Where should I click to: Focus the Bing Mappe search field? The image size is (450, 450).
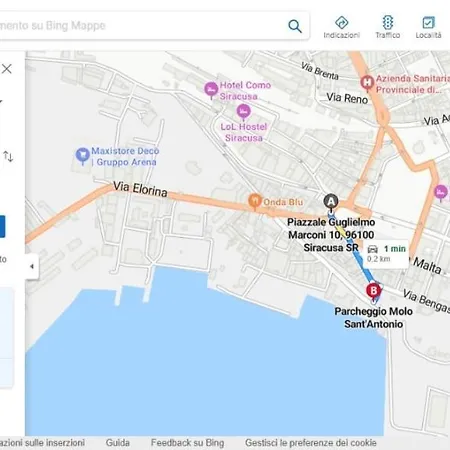(143, 26)
